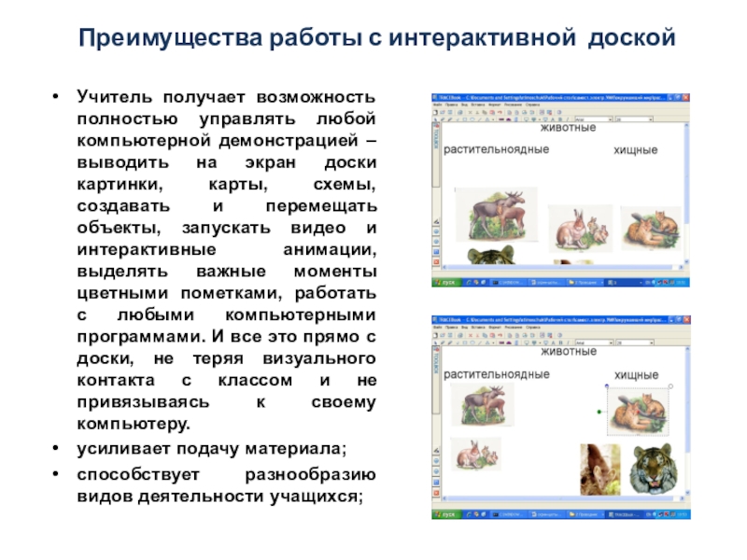747x560 pixels.
Task: Click undo arrow icon in upper screenshot toolbar
Action: [500, 112]
